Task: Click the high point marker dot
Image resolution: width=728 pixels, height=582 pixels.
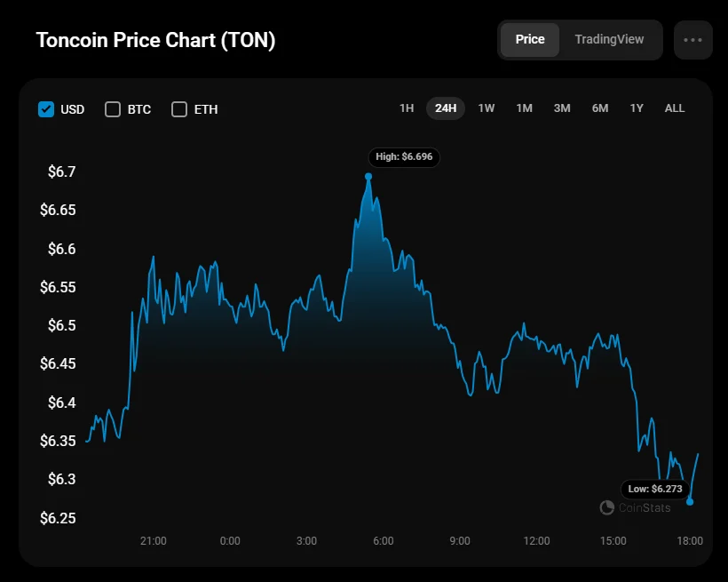Action: (x=368, y=176)
